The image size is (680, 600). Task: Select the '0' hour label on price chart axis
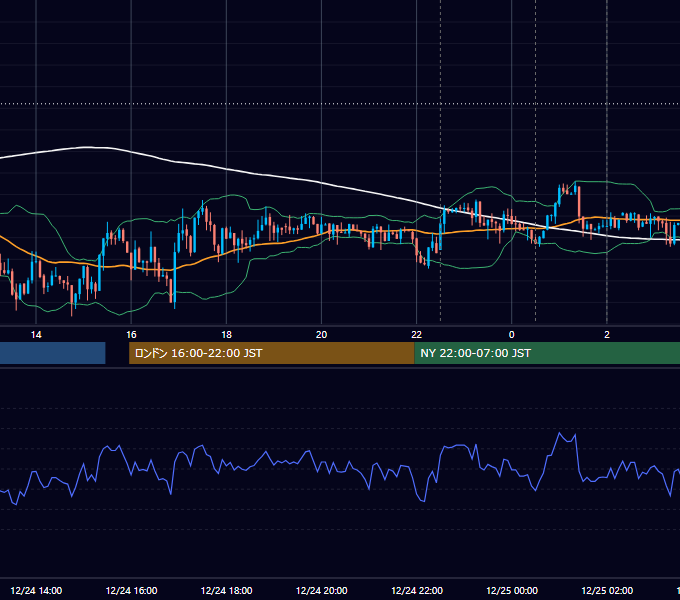(512, 335)
